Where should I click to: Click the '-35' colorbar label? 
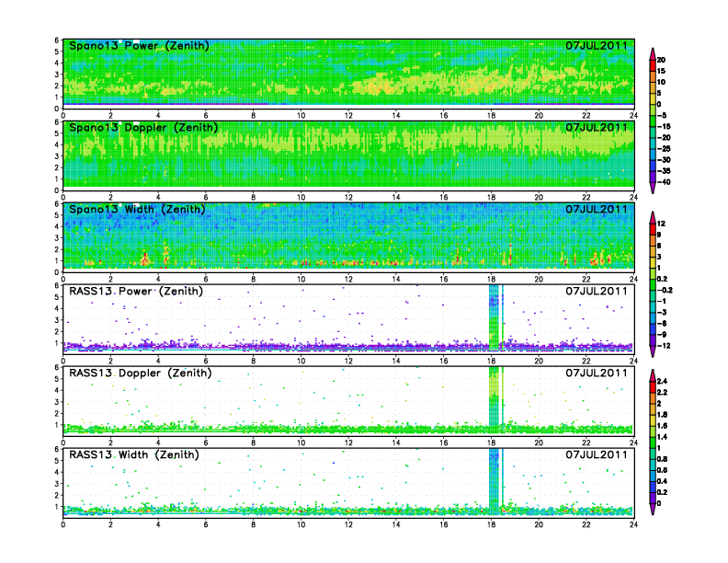[x=664, y=171]
